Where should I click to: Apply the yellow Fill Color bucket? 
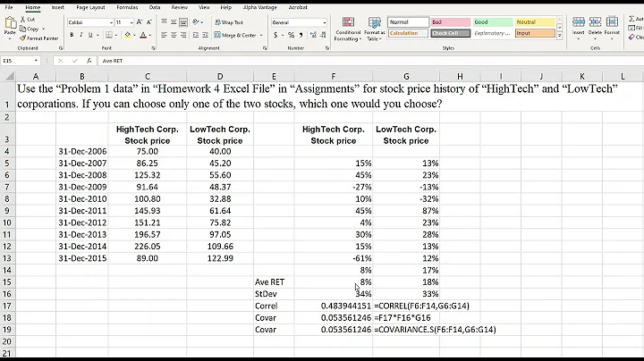coord(128,35)
